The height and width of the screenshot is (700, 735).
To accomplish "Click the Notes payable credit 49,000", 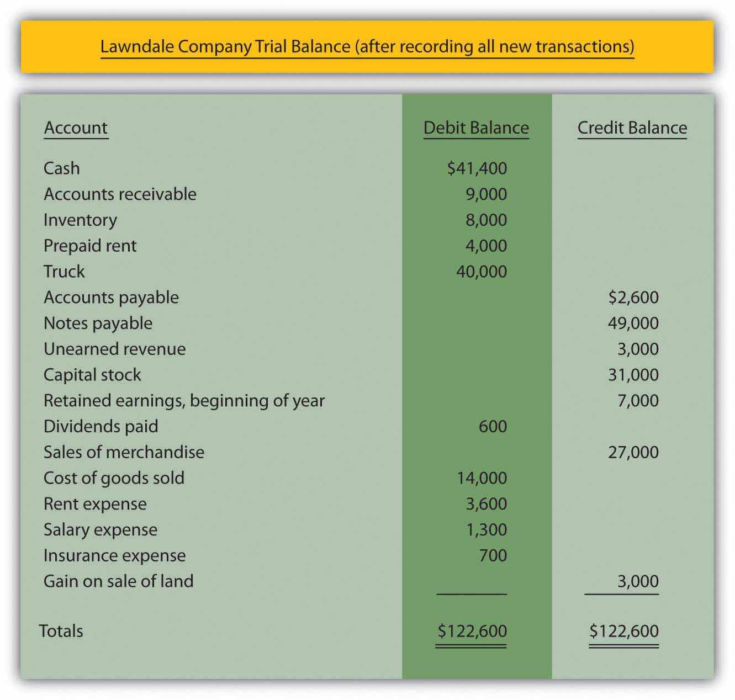I will pyautogui.click(x=633, y=323).
